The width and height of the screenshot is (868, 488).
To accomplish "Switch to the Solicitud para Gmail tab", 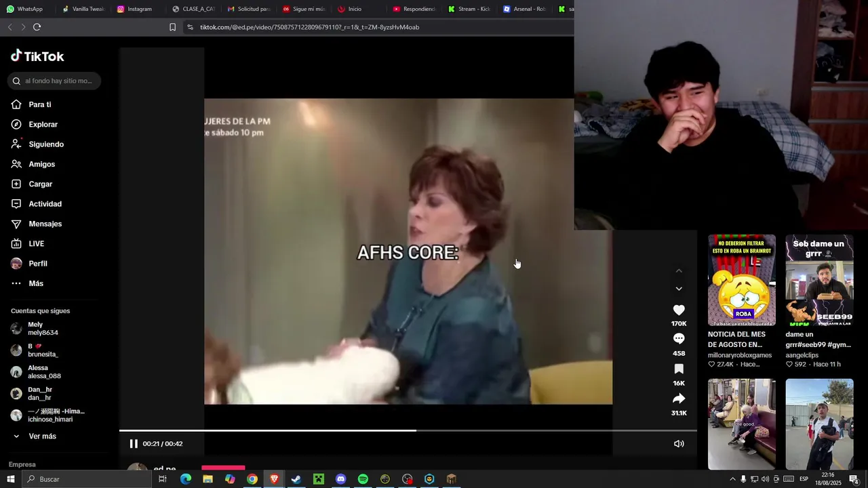I will (248, 9).
